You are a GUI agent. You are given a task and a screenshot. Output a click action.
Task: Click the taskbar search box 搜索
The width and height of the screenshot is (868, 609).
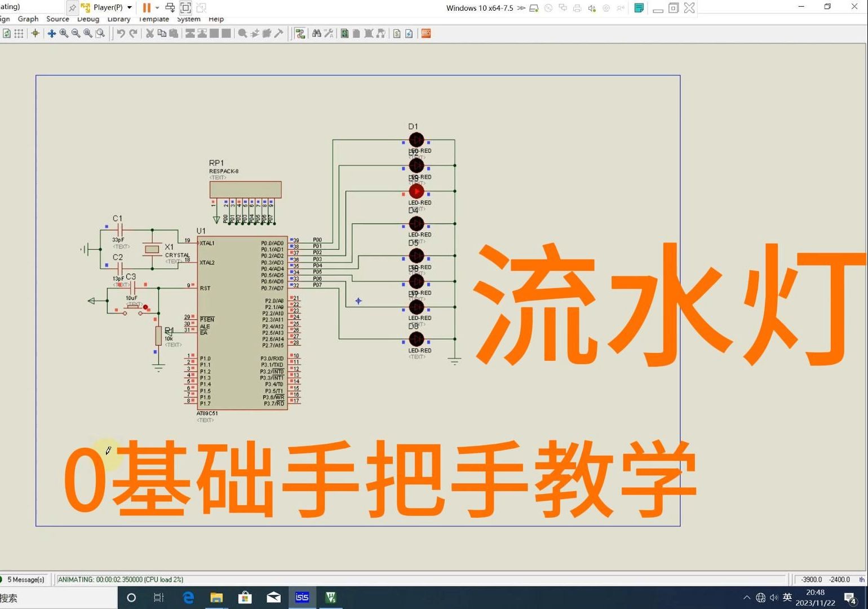pos(56,597)
